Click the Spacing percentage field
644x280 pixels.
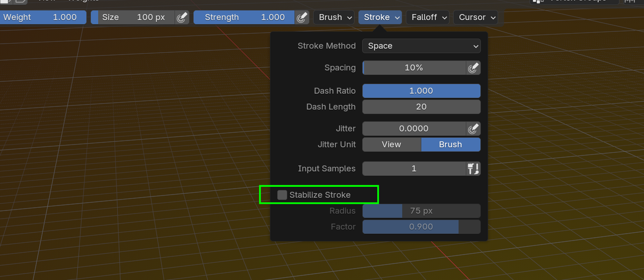[x=414, y=68]
